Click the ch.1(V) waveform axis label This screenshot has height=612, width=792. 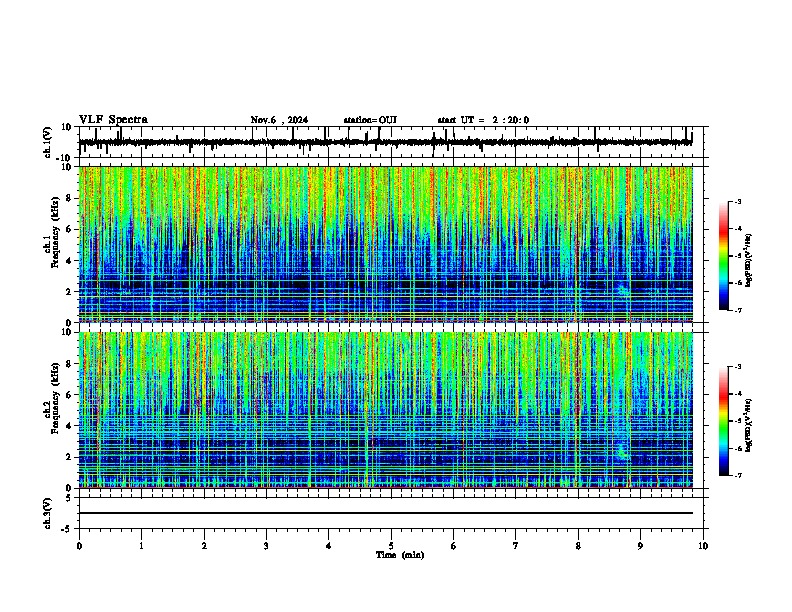point(48,142)
